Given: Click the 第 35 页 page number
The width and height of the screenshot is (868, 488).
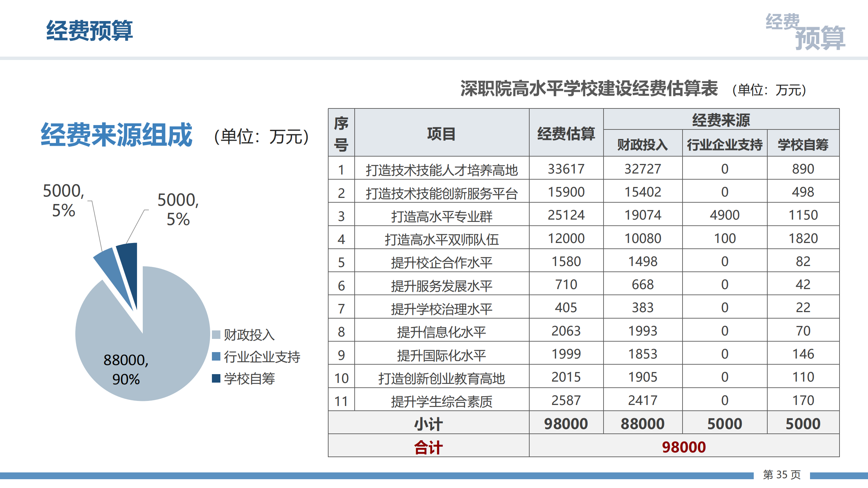Looking at the screenshot, I should (782, 475).
